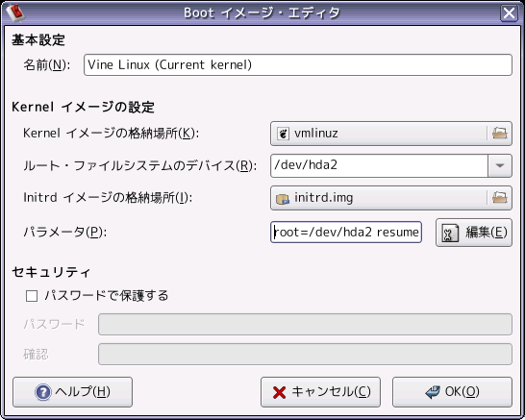
Task: Click the Boot Image Editor title bar icon
Action: click(x=15, y=12)
